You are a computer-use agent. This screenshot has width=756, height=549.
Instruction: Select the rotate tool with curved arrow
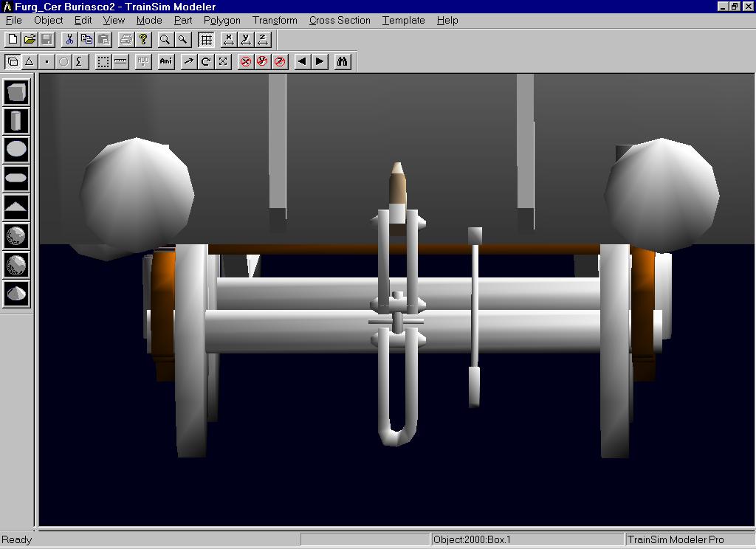pyautogui.click(x=206, y=61)
